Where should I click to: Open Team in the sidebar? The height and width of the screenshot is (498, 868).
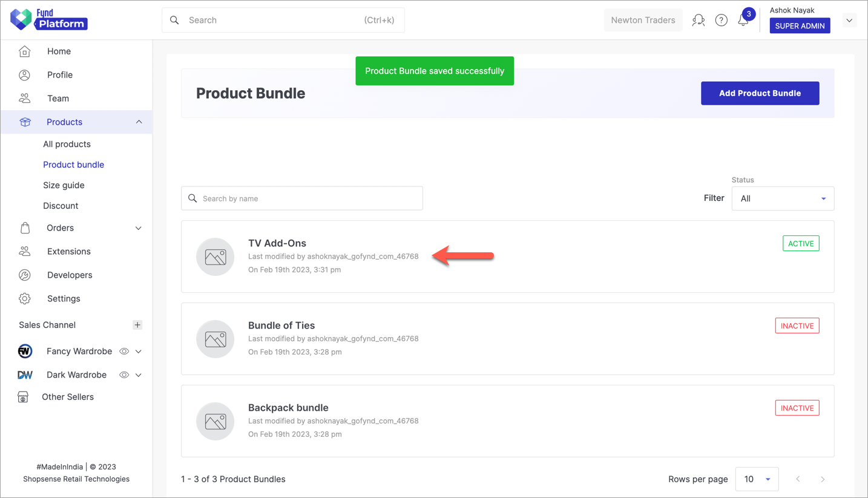pyautogui.click(x=58, y=98)
